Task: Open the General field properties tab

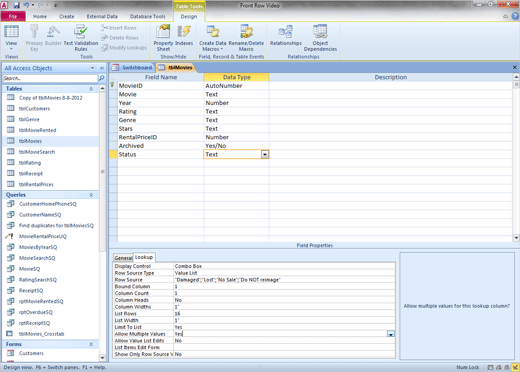Action: pos(123,258)
